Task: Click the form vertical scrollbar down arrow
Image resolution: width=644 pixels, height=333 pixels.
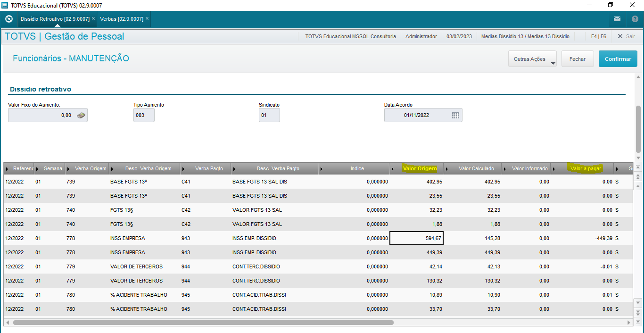Action: coord(638,158)
